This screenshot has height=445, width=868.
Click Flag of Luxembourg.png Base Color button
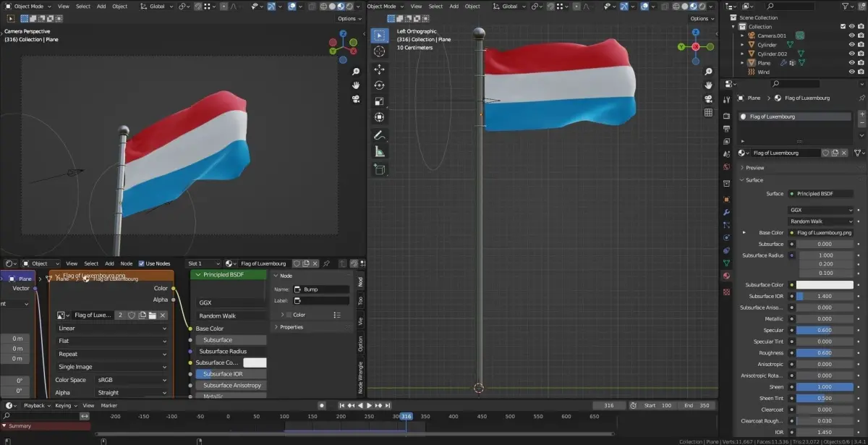click(821, 232)
